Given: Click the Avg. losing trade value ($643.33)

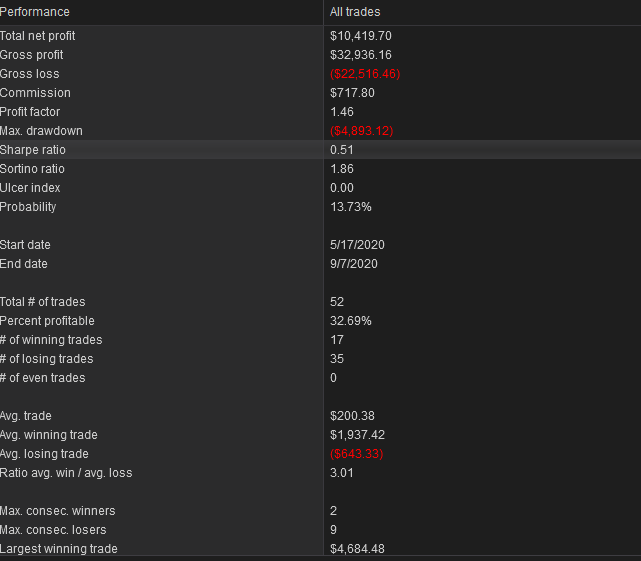Looking at the screenshot, I should [x=356, y=454].
